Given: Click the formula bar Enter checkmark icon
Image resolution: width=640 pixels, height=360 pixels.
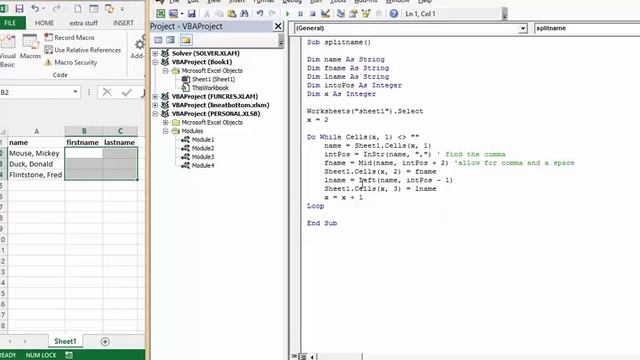Looking at the screenshot, I should pyautogui.click(x=127, y=92).
